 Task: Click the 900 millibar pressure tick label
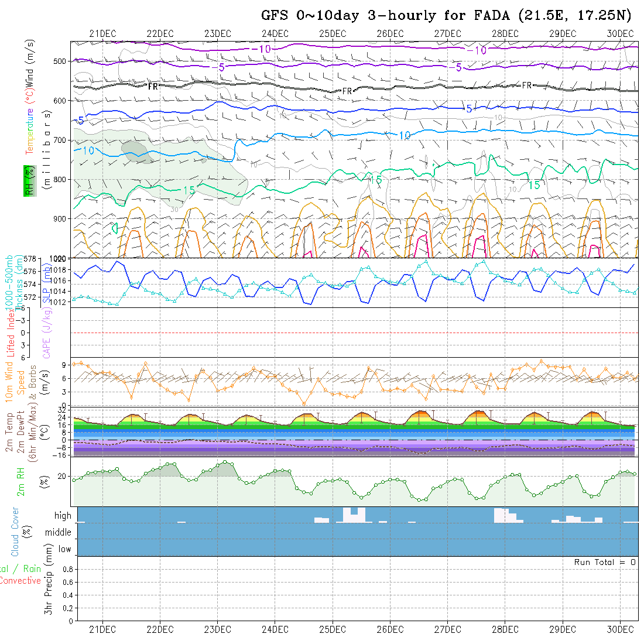click(61, 218)
